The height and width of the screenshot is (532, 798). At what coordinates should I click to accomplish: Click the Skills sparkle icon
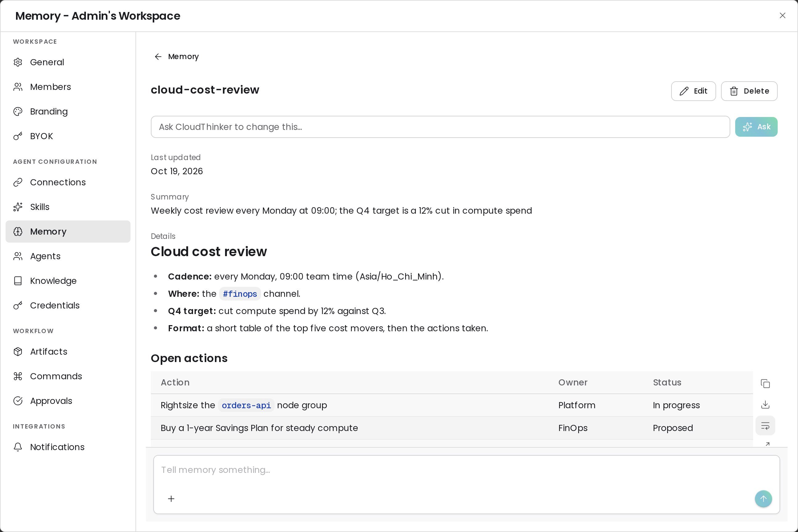[18, 207]
